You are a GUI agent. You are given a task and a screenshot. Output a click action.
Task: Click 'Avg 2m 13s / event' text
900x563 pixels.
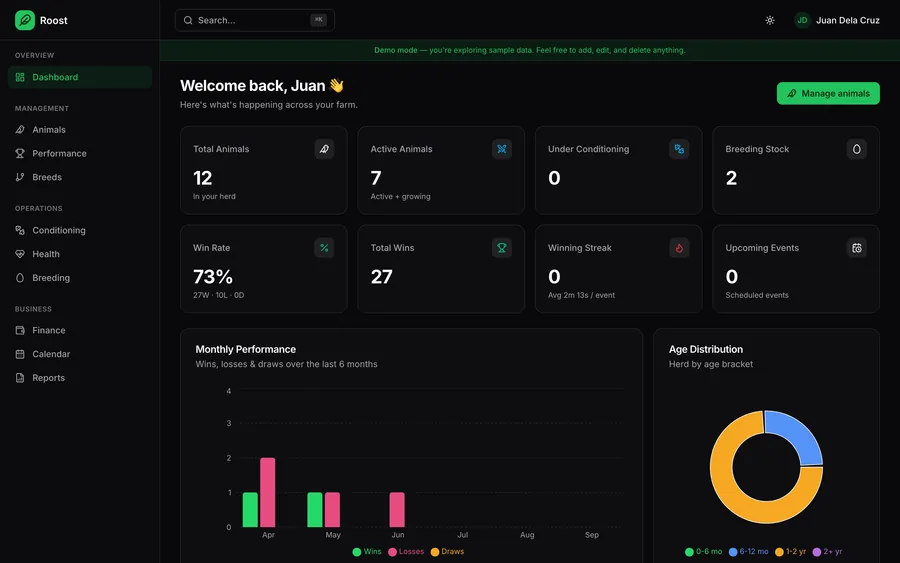[581, 295]
